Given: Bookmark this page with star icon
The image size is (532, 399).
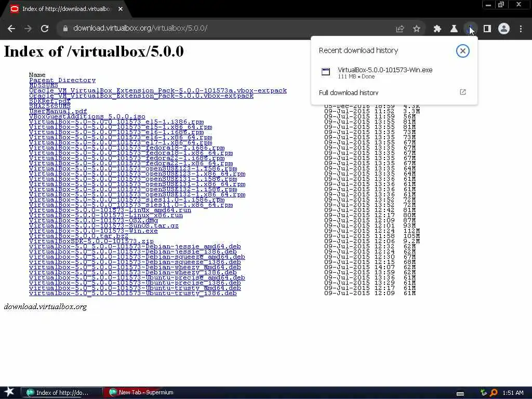Looking at the screenshot, I should [x=417, y=29].
